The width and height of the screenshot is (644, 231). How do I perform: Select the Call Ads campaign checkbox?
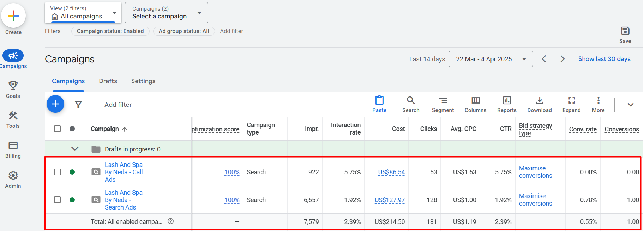point(57,172)
